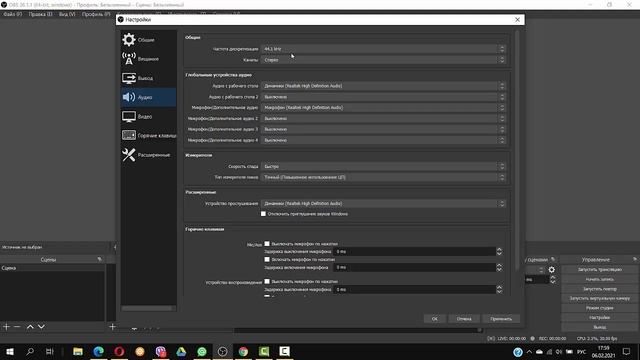This screenshot has width=640, height=360.
Task: Open the Каналы Стерео dropdown
Action: 383,60
